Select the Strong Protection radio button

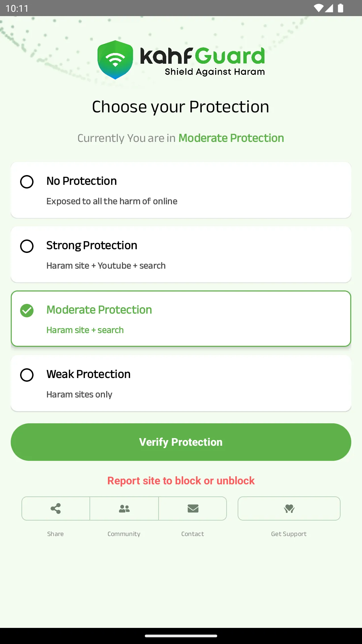[x=27, y=247]
